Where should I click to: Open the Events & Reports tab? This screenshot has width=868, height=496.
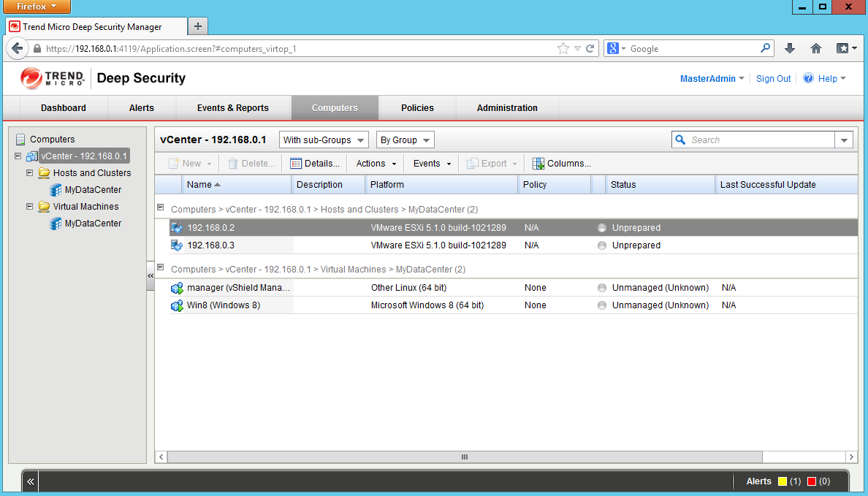pos(233,108)
